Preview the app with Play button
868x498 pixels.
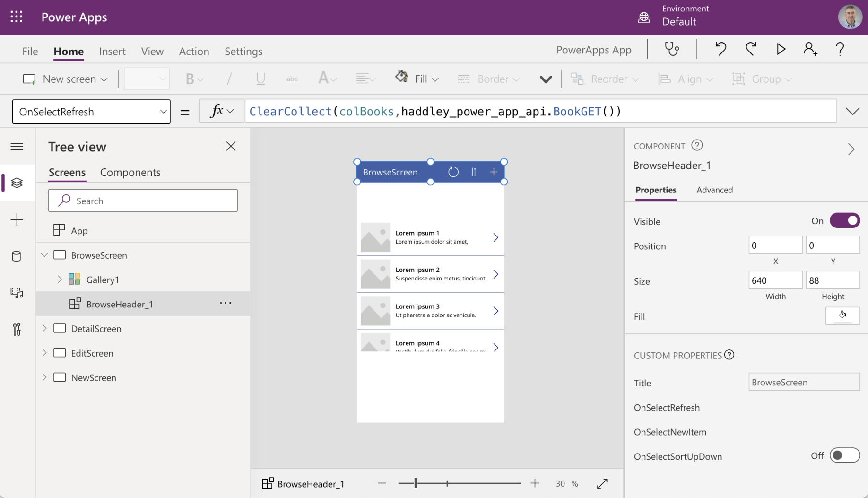coord(781,49)
